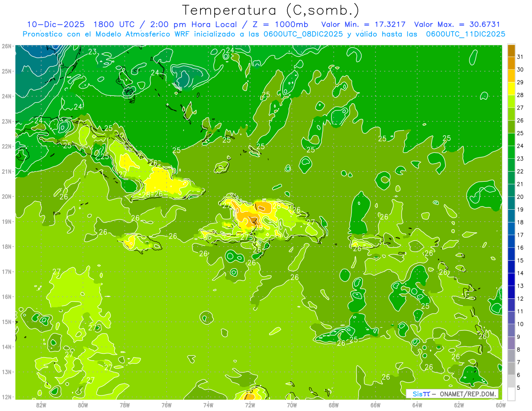Click the '25N' latitude axis label
This screenshot has height=411, width=532.
coord(7,71)
